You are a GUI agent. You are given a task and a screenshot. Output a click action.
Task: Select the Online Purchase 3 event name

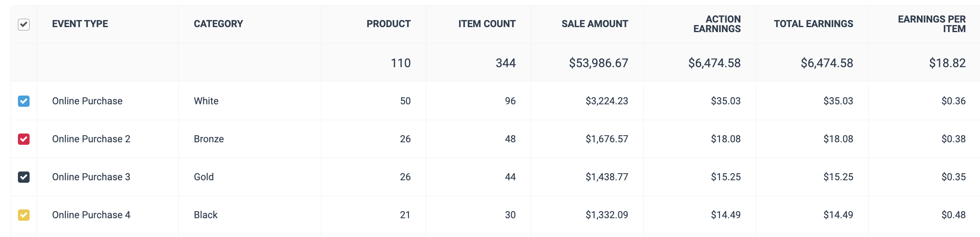[91, 177]
